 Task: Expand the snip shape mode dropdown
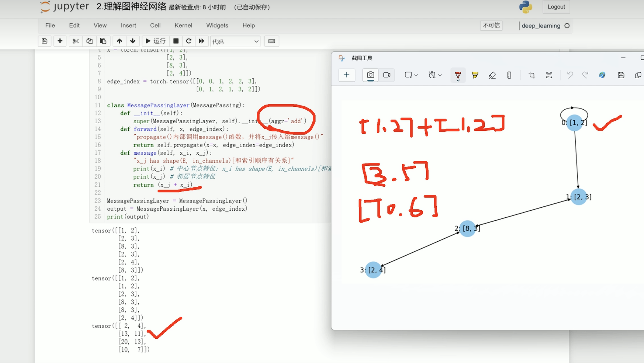point(411,75)
